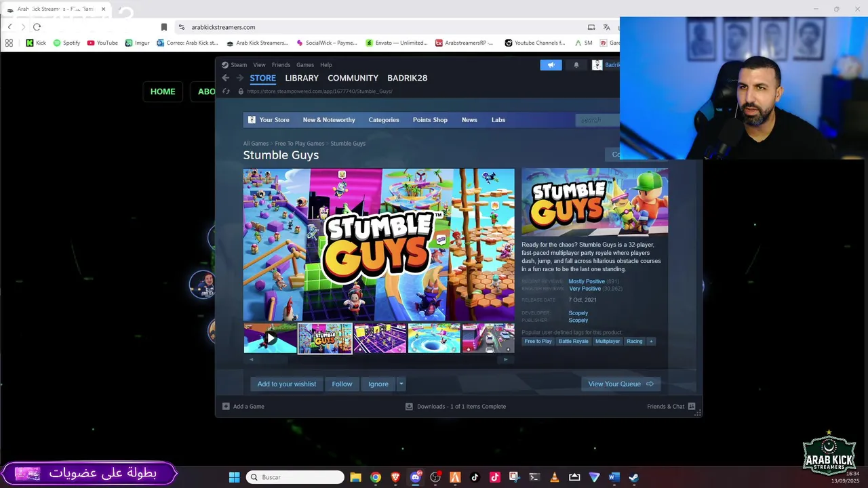868x488 pixels.
Task: Open the Badrik account avatar in Steam
Action: (597, 65)
